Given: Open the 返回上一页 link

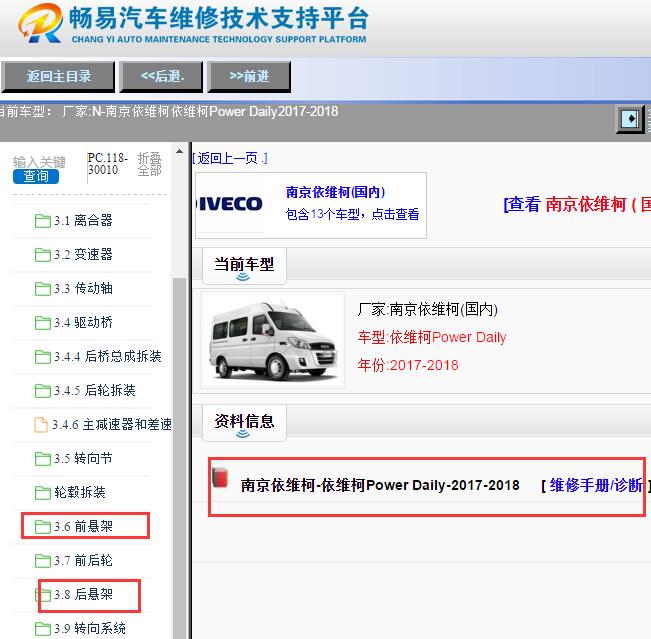Looking at the screenshot, I should tap(230, 158).
